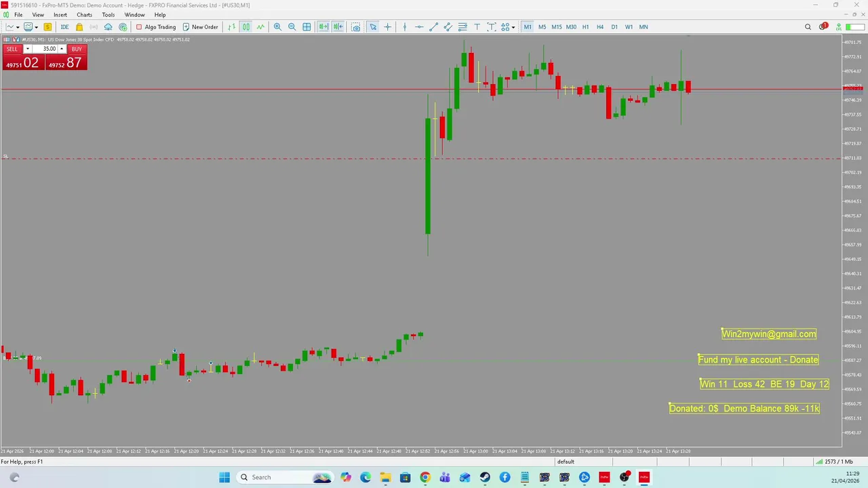The height and width of the screenshot is (488, 868).
Task: Switch to M1 timeframe
Action: [x=528, y=27]
